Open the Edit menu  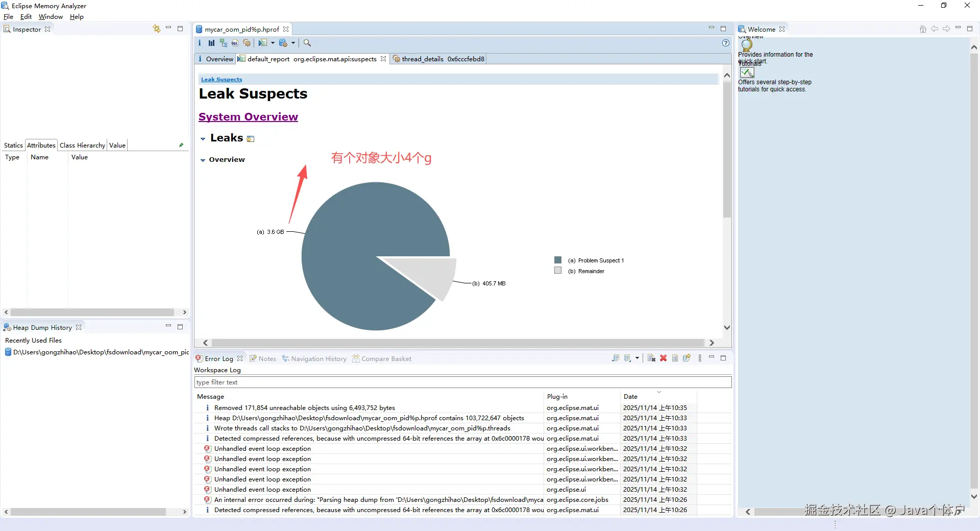click(x=26, y=17)
